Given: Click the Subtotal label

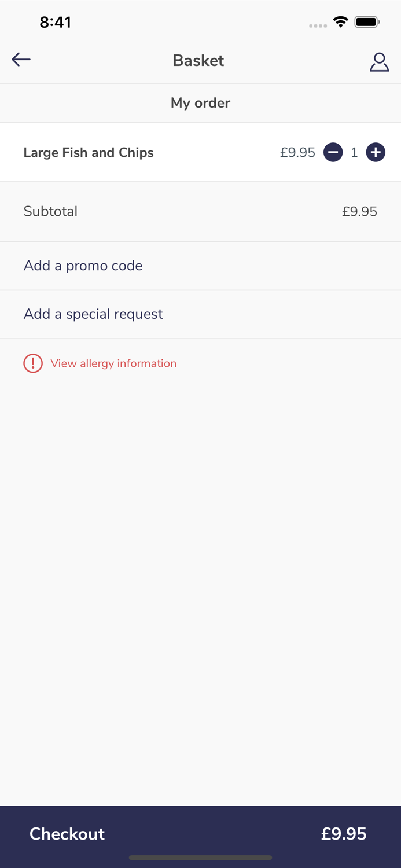Looking at the screenshot, I should point(50,212).
